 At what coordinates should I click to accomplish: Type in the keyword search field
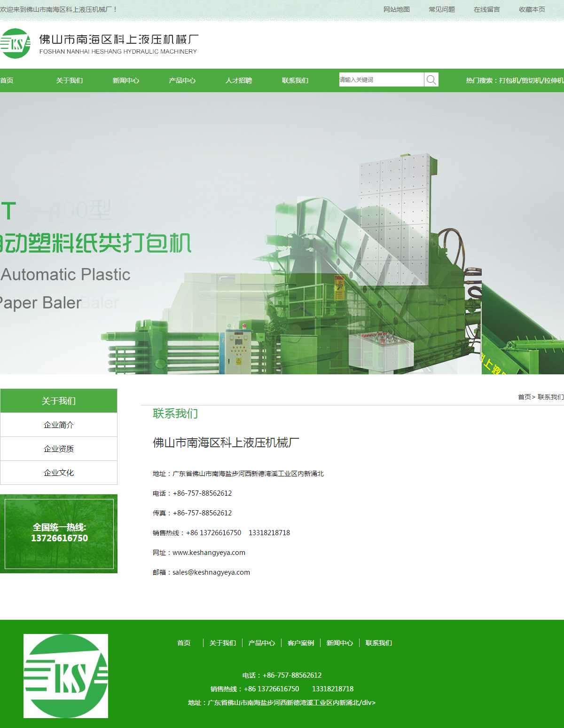pos(381,80)
